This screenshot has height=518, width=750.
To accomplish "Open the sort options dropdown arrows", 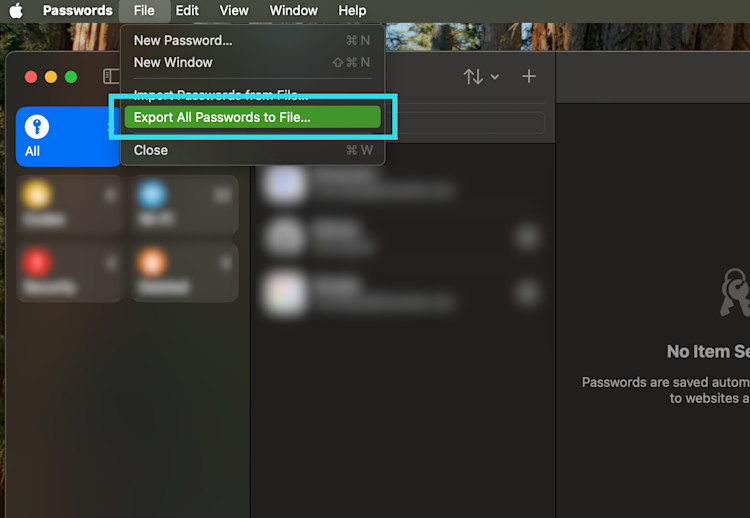I will click(x=480, y=77).
